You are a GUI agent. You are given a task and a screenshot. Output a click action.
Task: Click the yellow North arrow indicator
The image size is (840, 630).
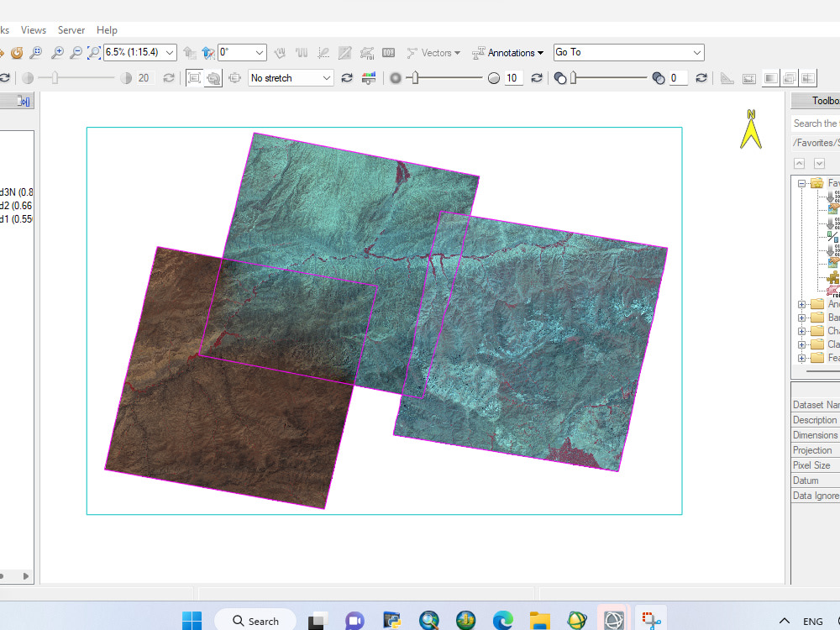(751, 129)
